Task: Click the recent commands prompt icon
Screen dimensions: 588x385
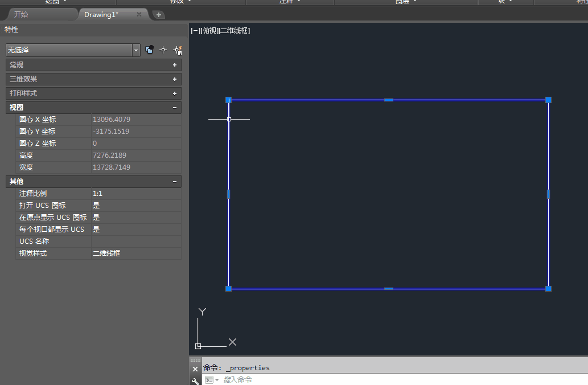Action: [x=211, y=380]
